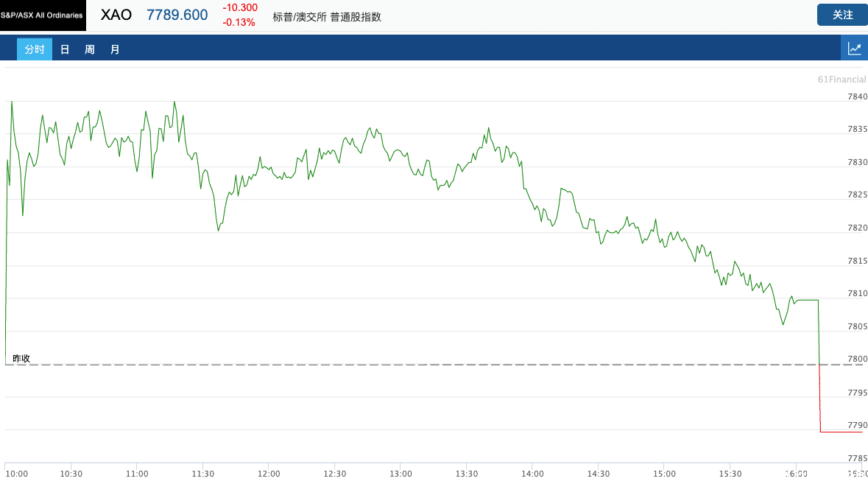Click the 7840 price axis label
Viewport: 868px width, 484px height.
(x=858, y=97)
